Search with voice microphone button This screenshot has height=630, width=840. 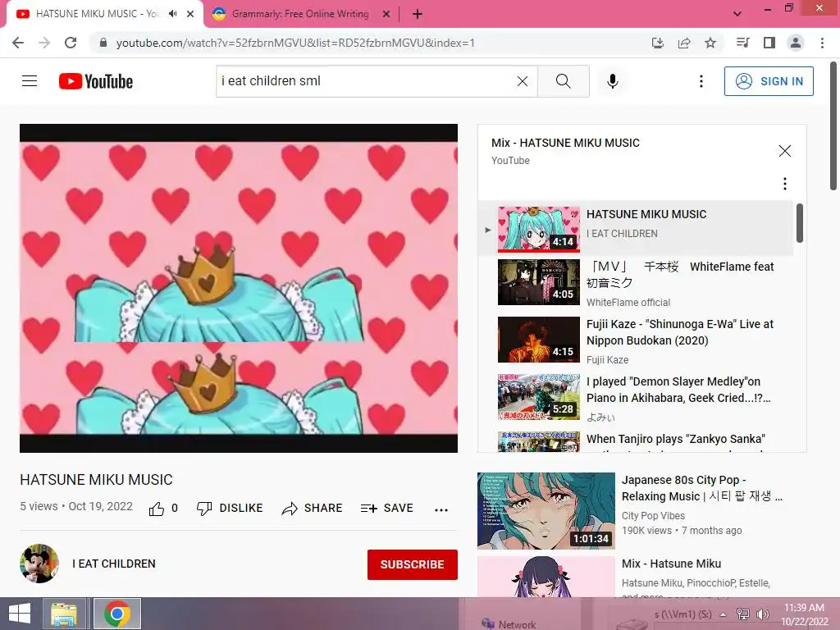612,81
